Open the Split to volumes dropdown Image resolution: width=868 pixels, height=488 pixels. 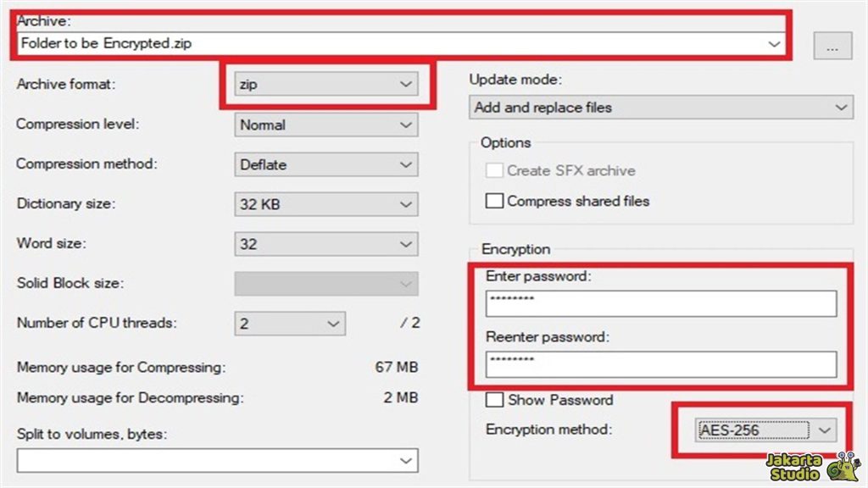click(406, 460)
